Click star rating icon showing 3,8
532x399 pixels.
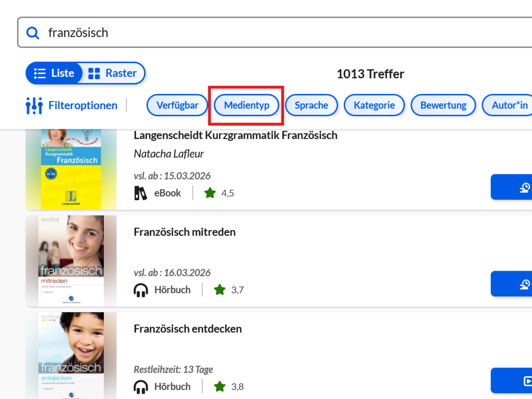[x=220, y=387]
